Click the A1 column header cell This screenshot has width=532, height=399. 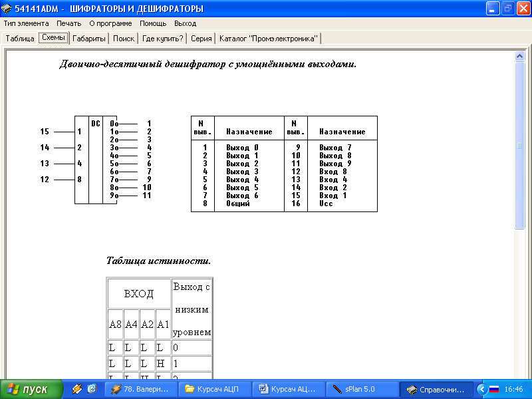coord(163,324)
